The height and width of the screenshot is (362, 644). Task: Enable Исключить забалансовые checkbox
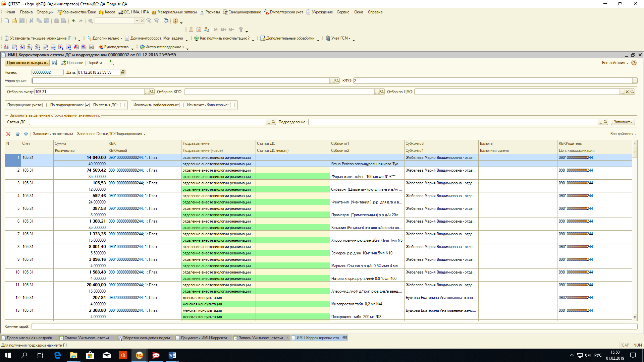181,105
